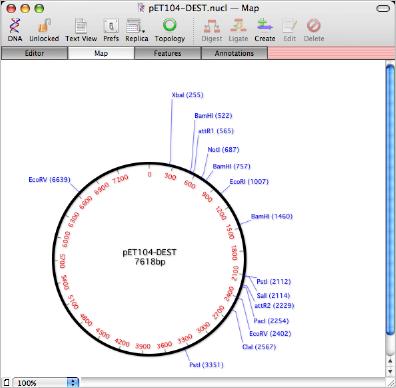Toggle the toolbar pill button in title bar
Viewport: 396px width, 388px height.
point(383,8)
